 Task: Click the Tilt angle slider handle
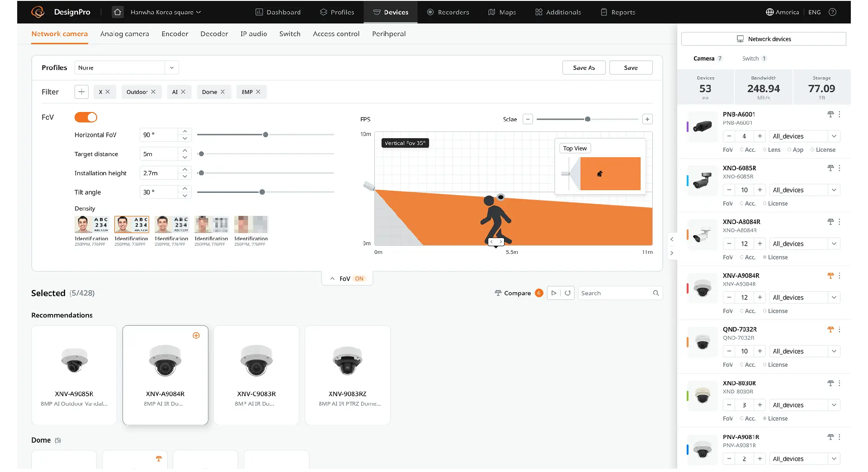pyautogui.click(x=262, y=192)
